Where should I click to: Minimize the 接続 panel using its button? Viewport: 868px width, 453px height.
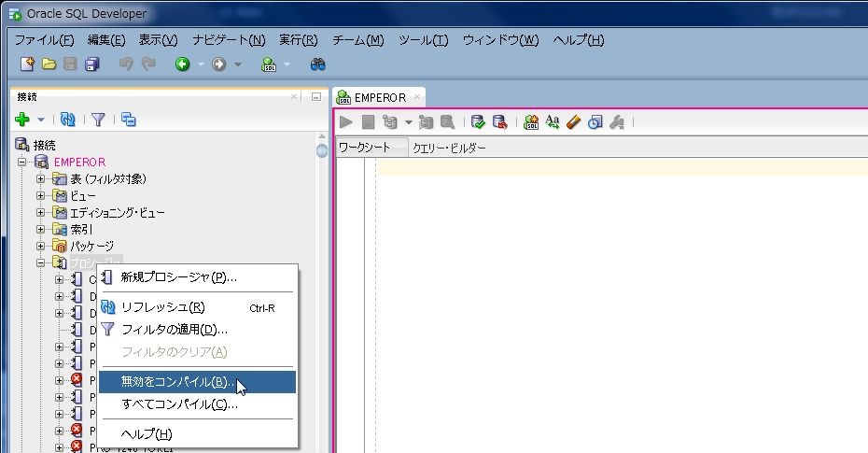click(315, 96)
